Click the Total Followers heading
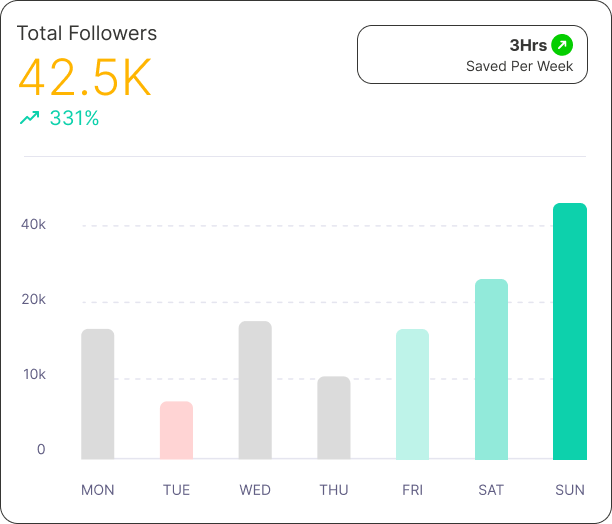Viewport: 612px width, 524px height. click(87, 33)
